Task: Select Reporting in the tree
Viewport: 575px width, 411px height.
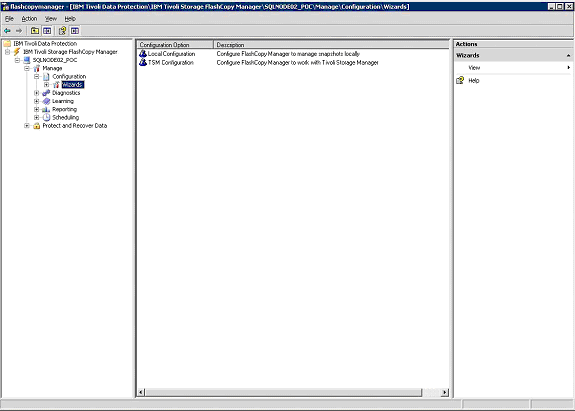Action: [65, 109]
